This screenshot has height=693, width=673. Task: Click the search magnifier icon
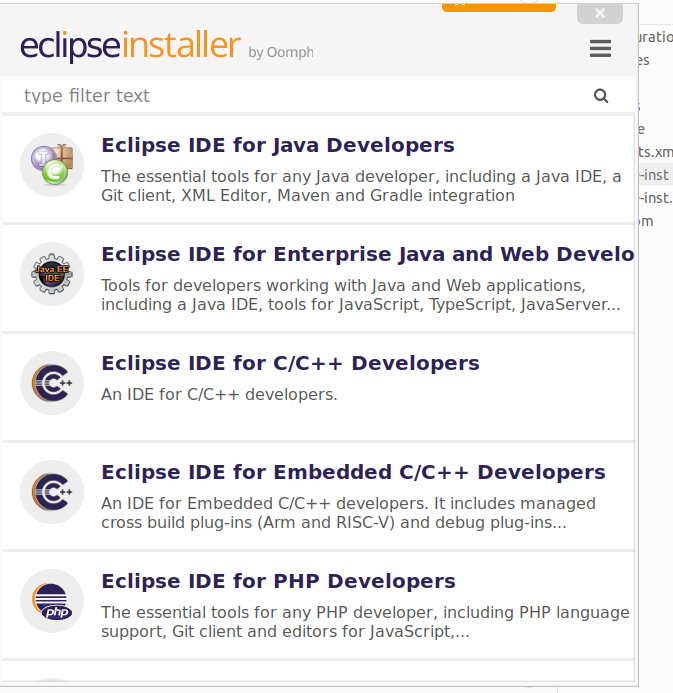(x=601, y=96)
